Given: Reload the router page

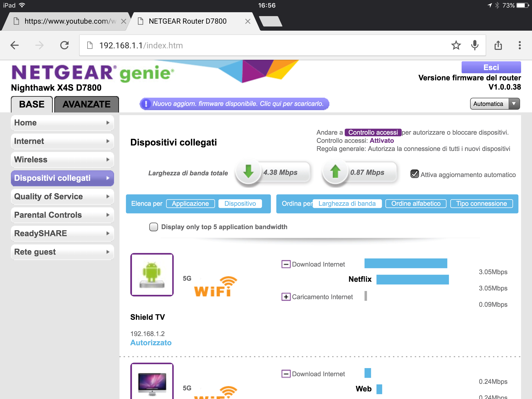Looking at the screenshot, I should tap(64, 45).
